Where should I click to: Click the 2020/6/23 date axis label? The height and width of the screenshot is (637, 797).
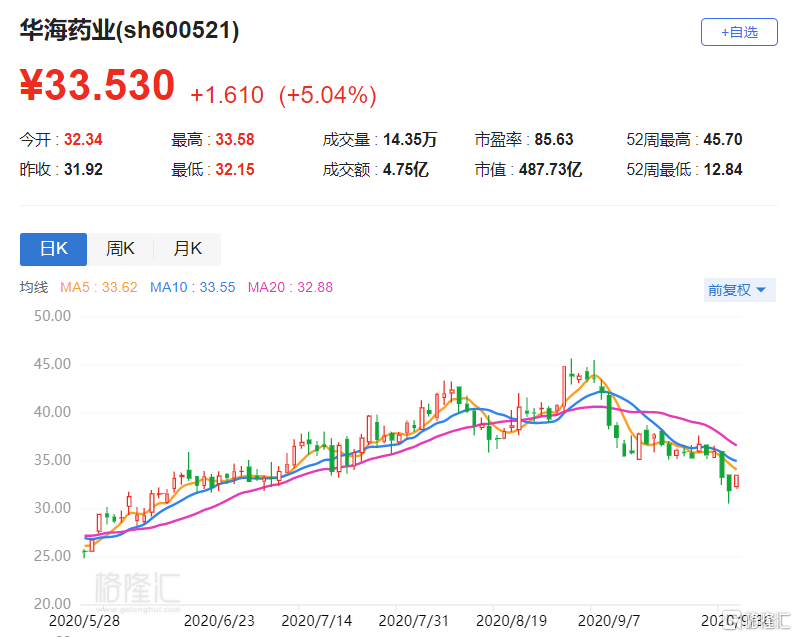pyautogui.click(x=219, y=621)
